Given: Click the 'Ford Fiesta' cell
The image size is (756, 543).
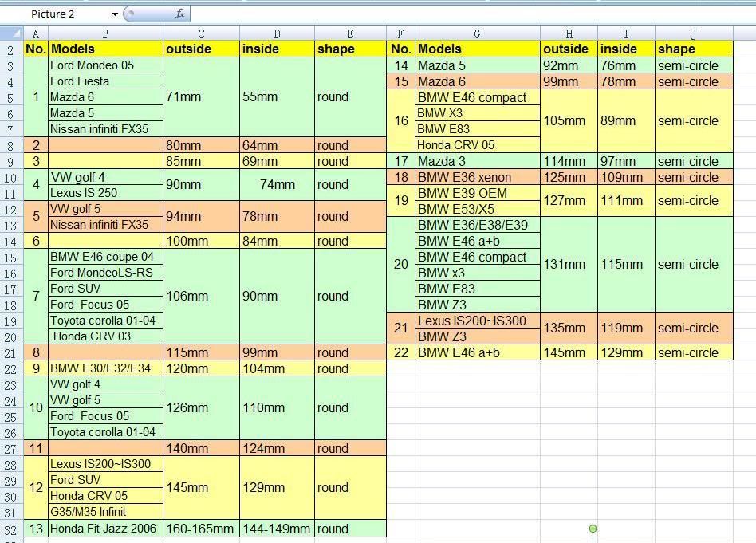Looking at the screenshot, I should pyautogui.click(x=105, y=81).
